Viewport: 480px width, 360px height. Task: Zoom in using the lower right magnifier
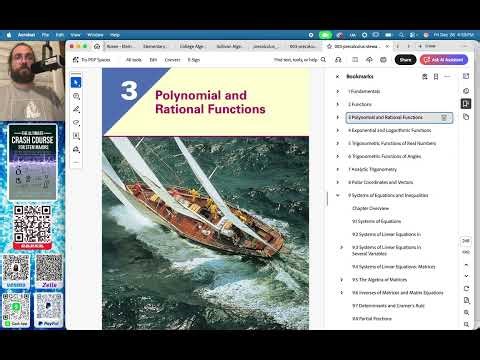tap(466, 313)
